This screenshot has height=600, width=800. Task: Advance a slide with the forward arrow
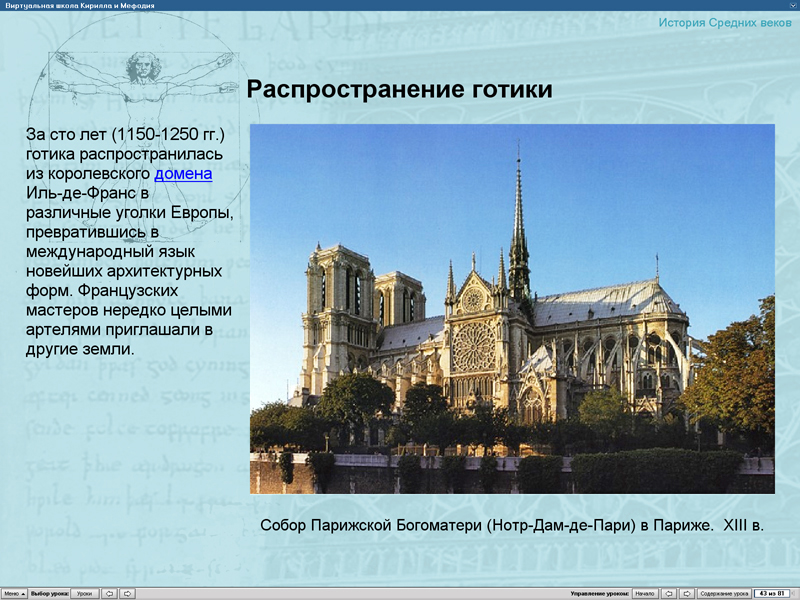[687, 591]
